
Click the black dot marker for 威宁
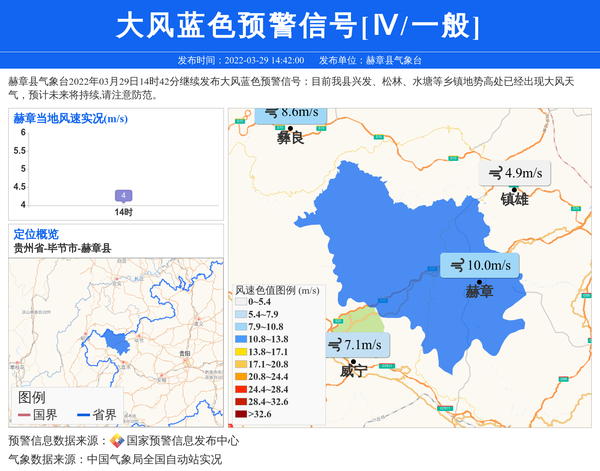(352, 360)
